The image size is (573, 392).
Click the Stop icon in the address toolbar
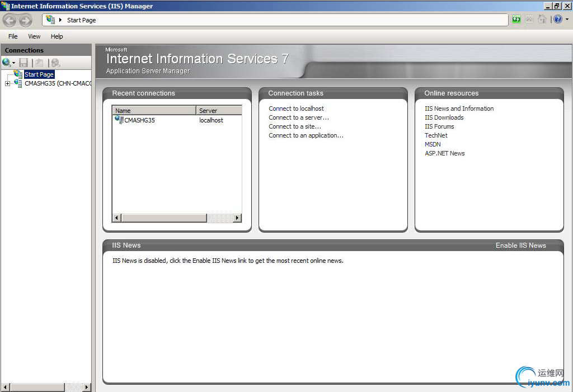pos(529,20)
